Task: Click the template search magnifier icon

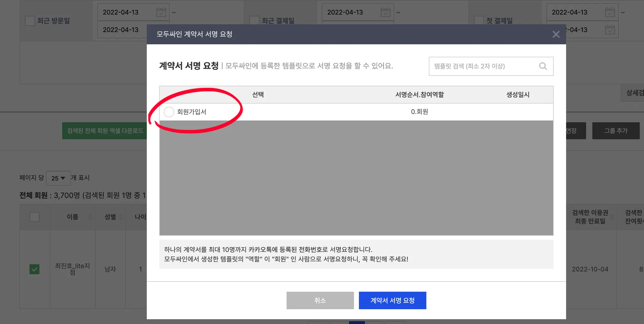Action: 543,66
